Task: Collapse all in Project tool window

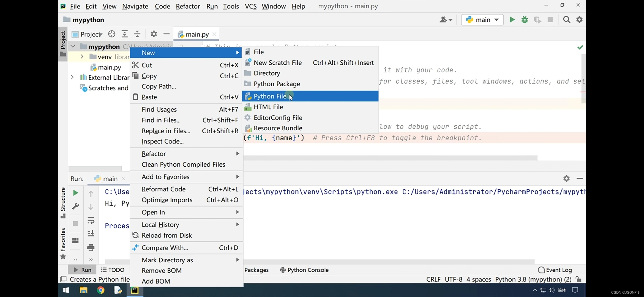Action: (137, 34)
